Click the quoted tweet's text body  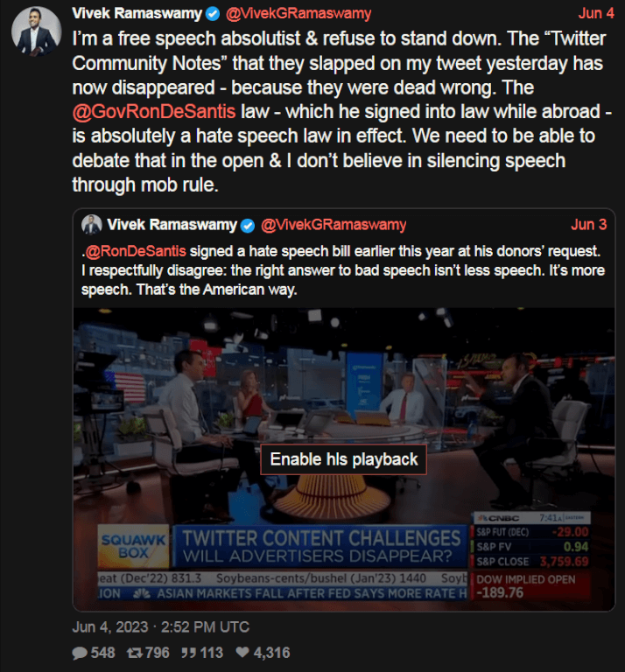point(343,270)
